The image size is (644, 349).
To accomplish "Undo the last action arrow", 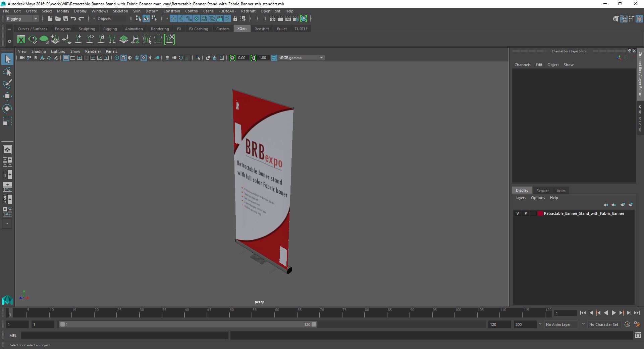I will coord(73,19).
